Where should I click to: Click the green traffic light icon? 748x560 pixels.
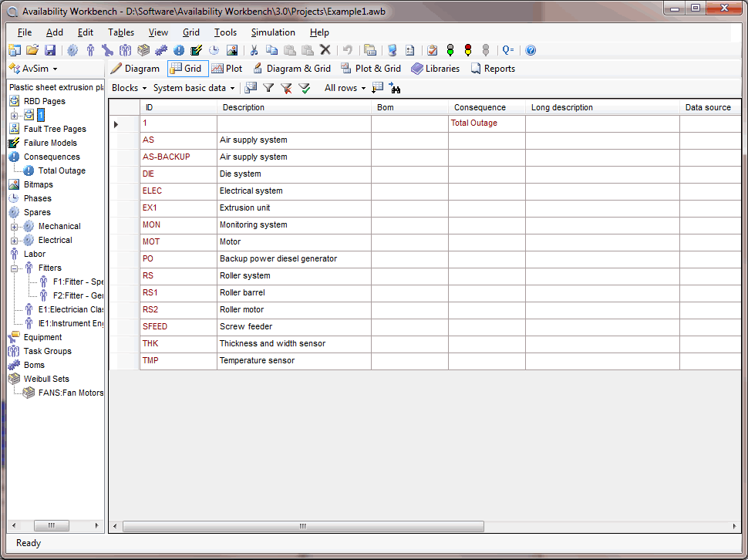tap(450, 50)
